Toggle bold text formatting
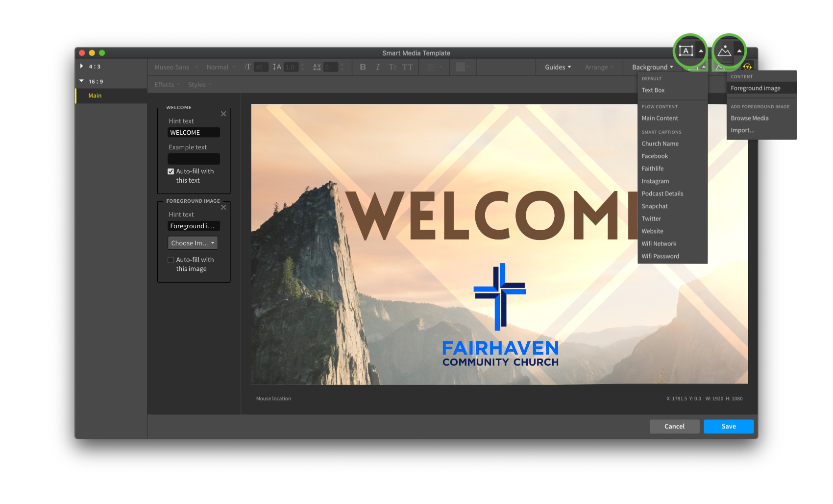The width and height of the screenshot is (833, 504). (x=363, y=67)
